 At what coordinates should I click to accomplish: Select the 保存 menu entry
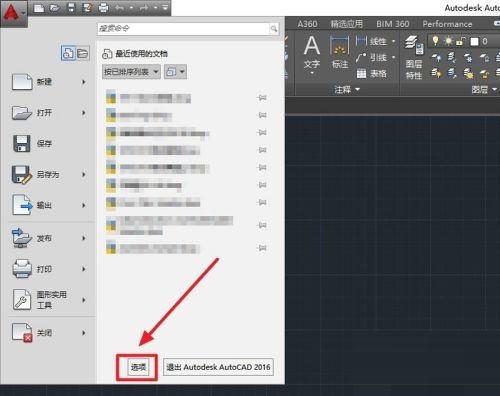click(48, 143)
